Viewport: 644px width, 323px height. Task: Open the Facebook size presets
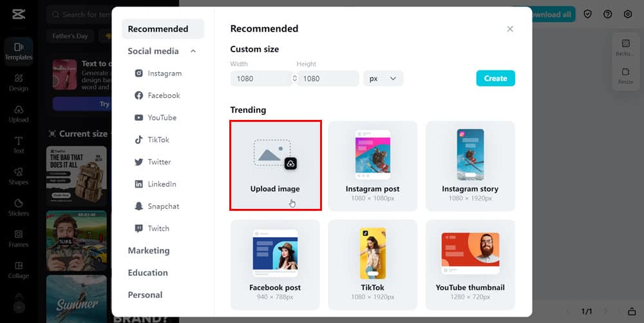click(157, 95)
